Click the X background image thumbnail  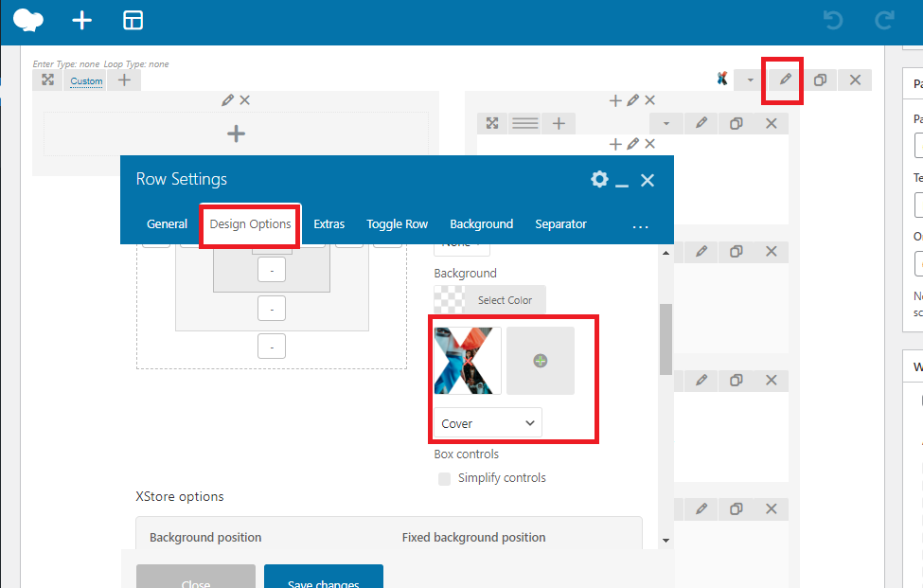(468, 361)
